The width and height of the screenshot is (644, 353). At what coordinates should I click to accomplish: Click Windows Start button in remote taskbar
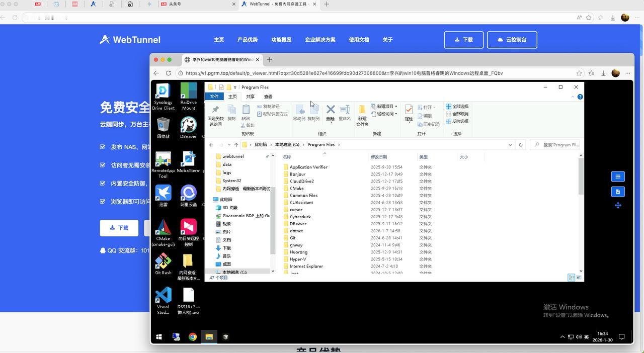click(x=159, y=337)
